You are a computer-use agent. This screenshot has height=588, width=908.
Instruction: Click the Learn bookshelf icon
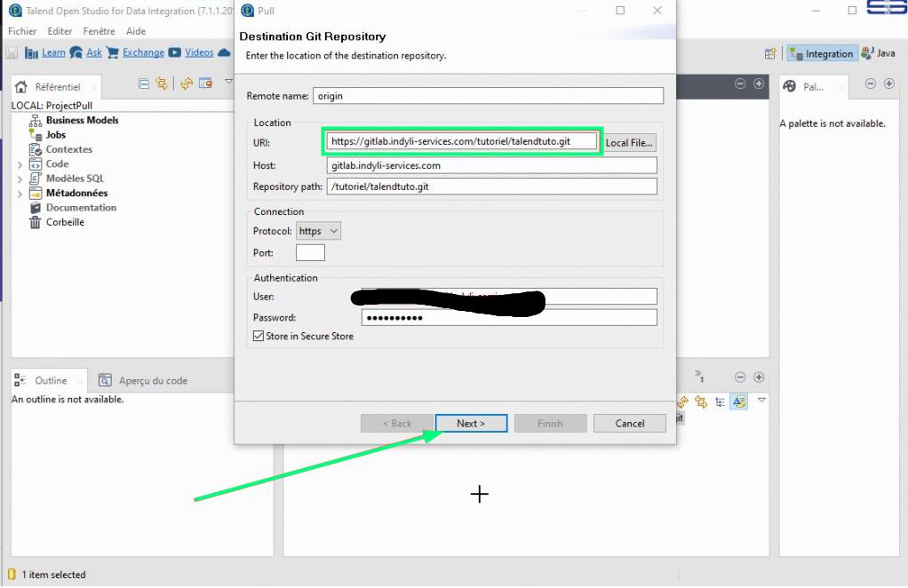(31, 53)
